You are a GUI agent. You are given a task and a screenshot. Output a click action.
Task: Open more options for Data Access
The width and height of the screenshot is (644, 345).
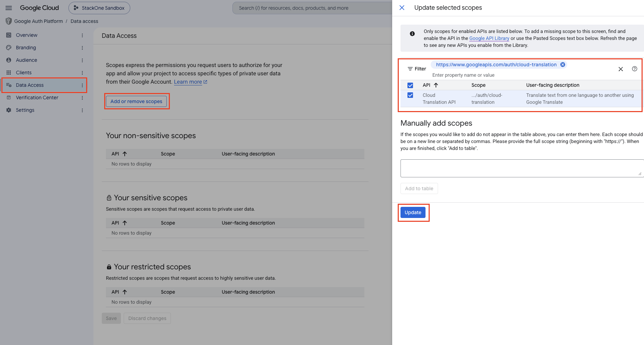82,85
